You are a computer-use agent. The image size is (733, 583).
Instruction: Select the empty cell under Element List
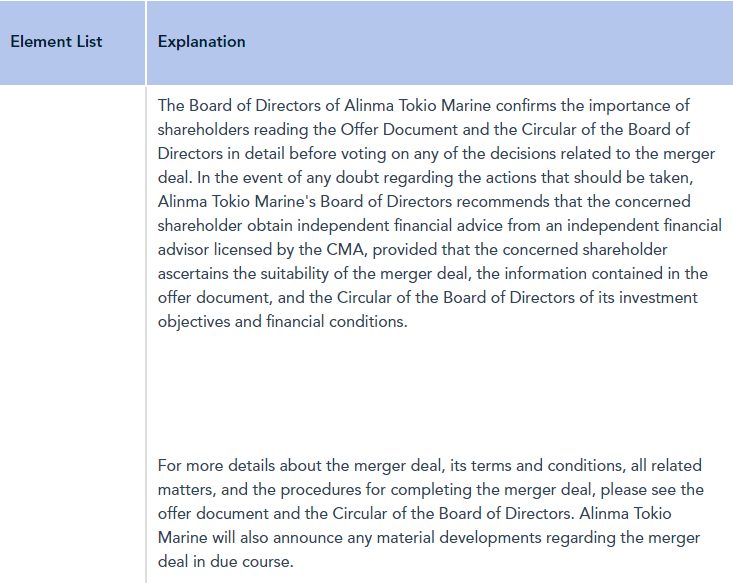tap(72, 334)
